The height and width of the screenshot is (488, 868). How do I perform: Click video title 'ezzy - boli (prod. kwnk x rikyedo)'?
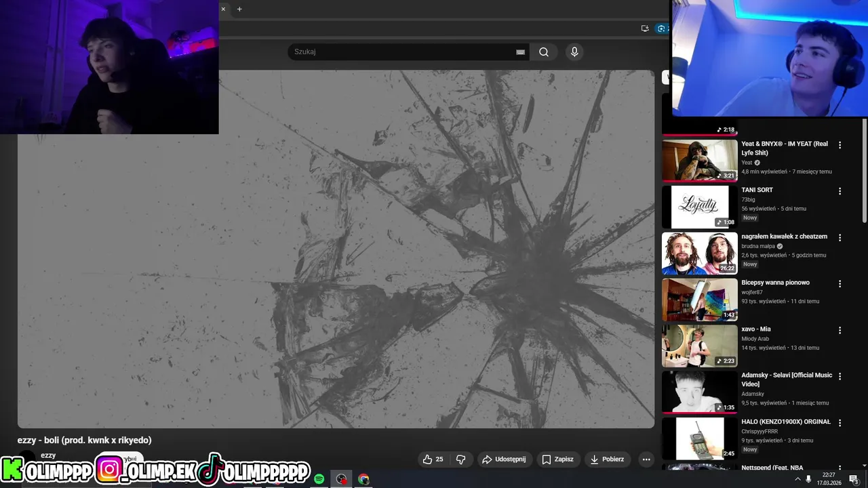pos(84,441)
